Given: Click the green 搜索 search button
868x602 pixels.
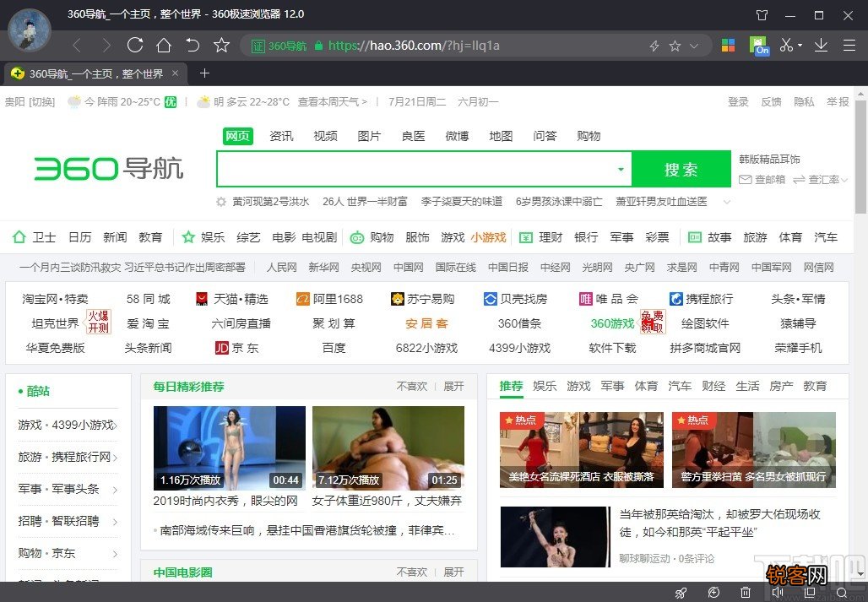Looking at the screenshot, I should tap(681, 169).
